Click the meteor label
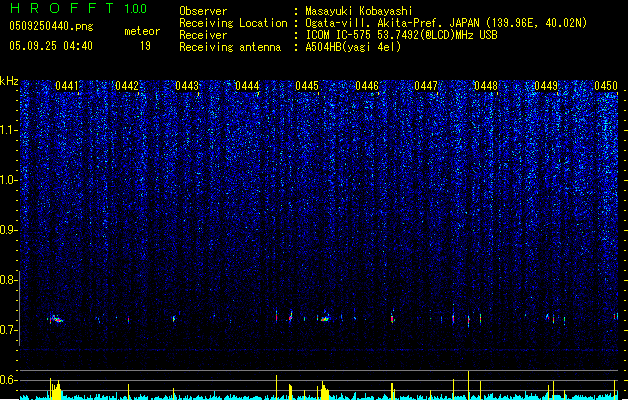 pyautogui.click(x=142, y=31)
